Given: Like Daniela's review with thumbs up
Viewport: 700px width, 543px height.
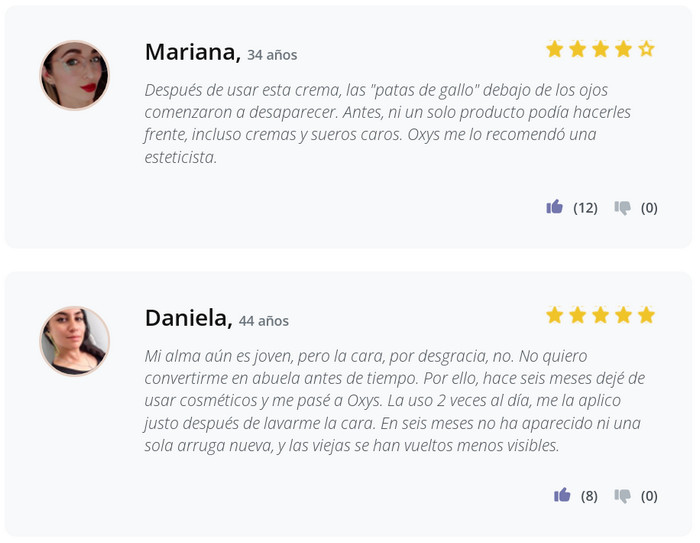Looking at the screenshot, I should coord(562,495).
